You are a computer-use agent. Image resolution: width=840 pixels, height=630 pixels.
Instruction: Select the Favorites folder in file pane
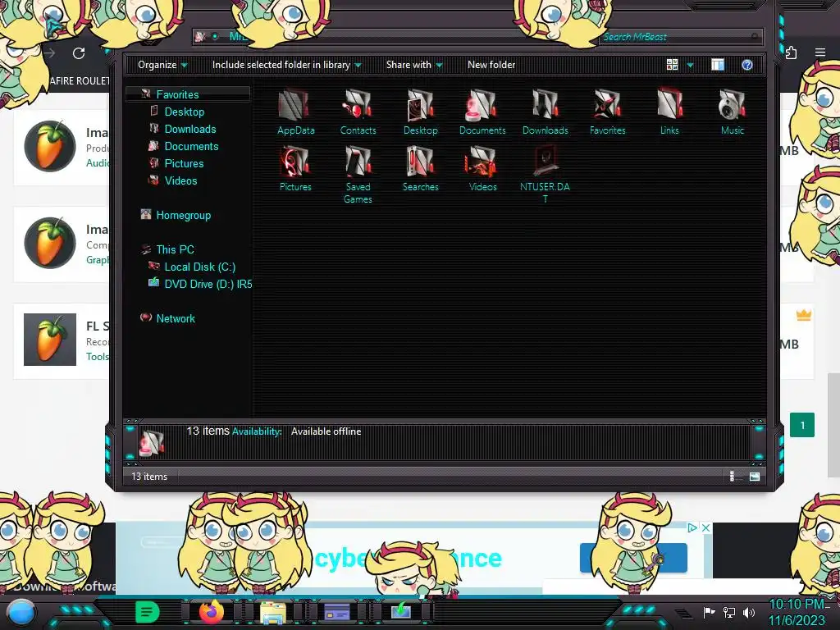click(607, 112)
